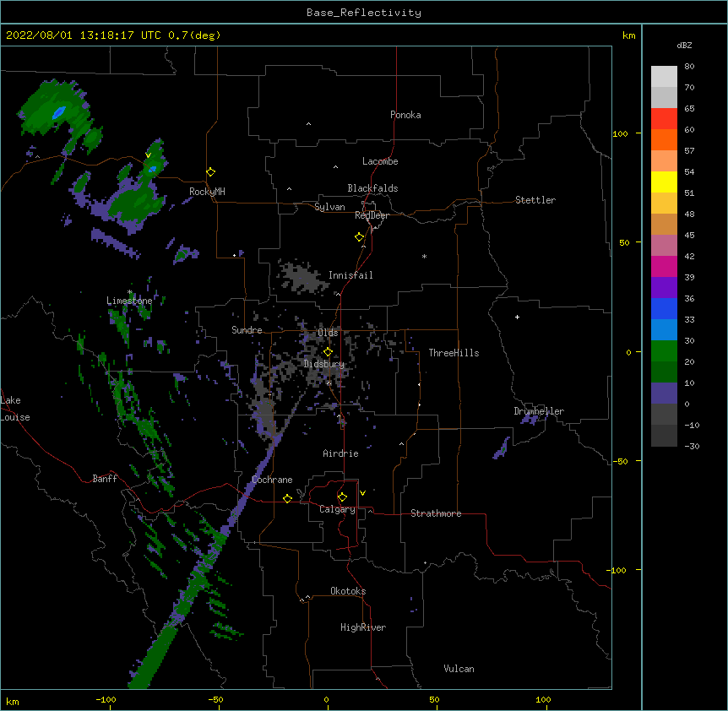Click the Drumheller label
Screen dimensions: 728x711
point(539,411)
